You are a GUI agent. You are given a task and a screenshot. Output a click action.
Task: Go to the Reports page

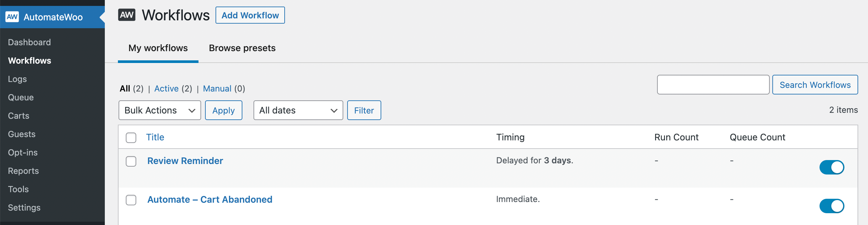[x=23, y=171]
